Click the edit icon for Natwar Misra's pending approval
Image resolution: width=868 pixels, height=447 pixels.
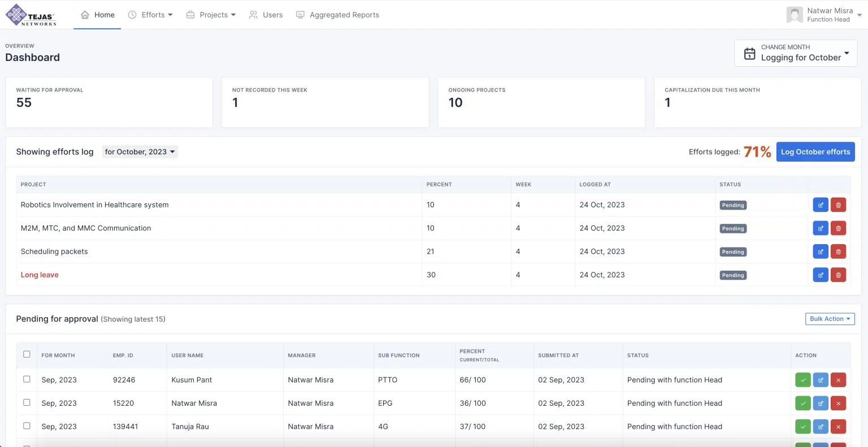[x=821, y=403]
